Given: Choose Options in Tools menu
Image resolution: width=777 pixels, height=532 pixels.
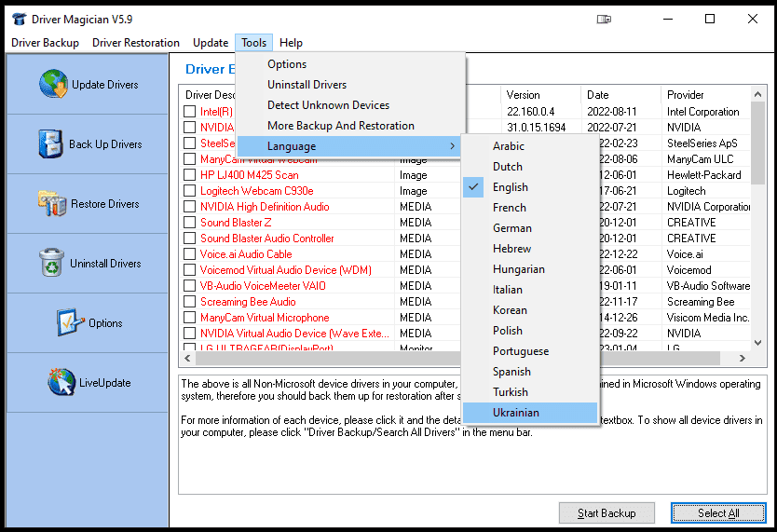Looking at the screenshot, I should coord(350,64).
